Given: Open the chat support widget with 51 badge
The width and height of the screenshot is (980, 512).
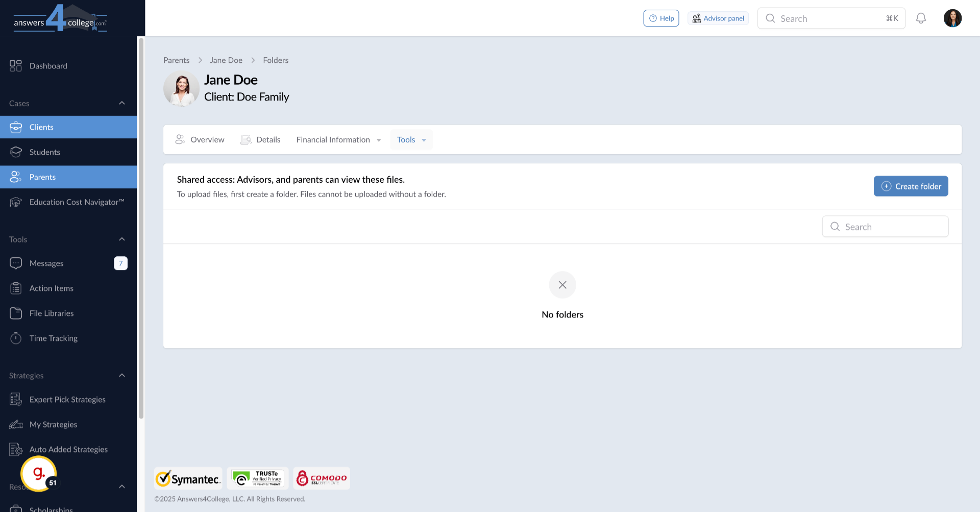Looking at the screenshot, I should pyautogui.click(x=38, y=473).
